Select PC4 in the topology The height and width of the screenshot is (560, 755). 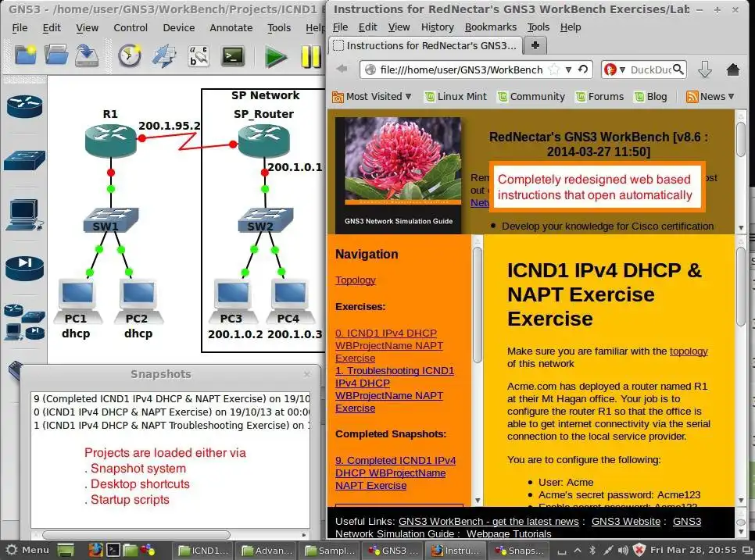[289, 300]
